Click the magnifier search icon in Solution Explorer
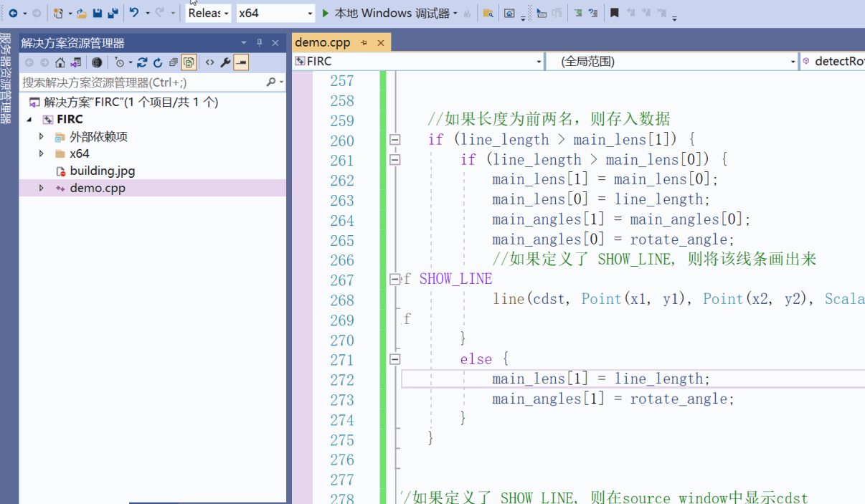This screenshot has width=865, height=504. (x=271, y=82)
